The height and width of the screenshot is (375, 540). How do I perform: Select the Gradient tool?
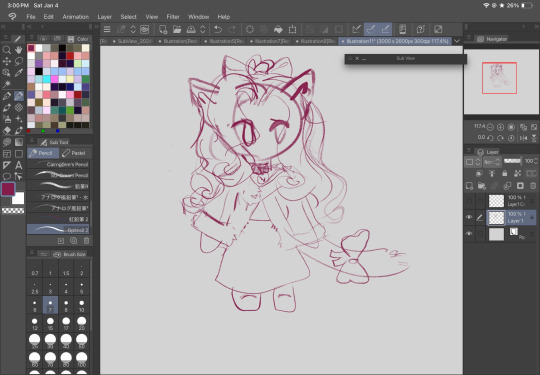(19, 142)
